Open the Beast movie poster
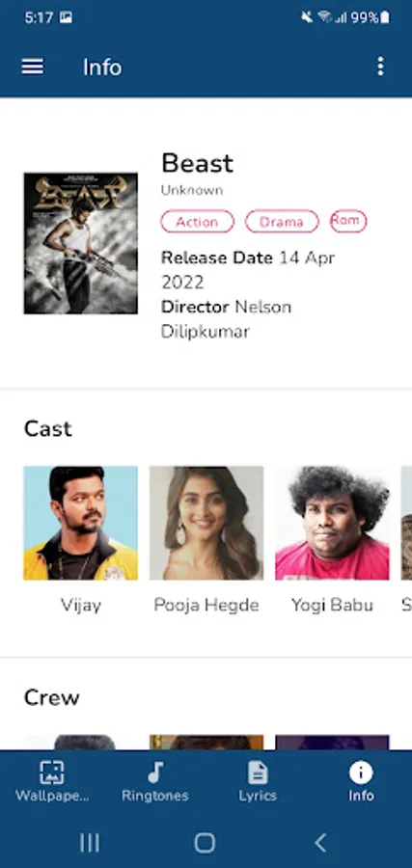This screenshot has height=868, width=412. [x=80, y=244]
